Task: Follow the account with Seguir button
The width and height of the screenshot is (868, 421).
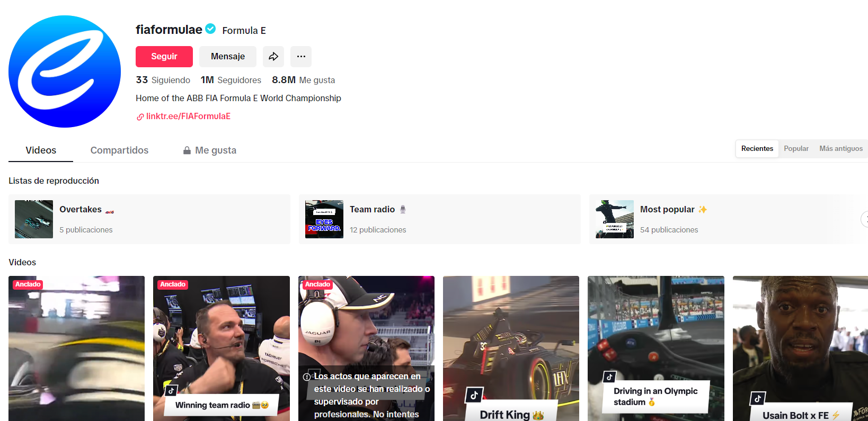Action: tap(164, 57)
